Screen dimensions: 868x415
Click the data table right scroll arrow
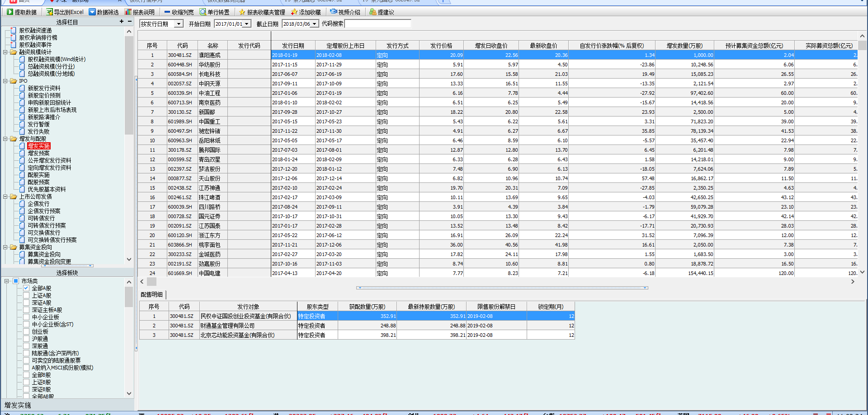[x=853, y=281]
